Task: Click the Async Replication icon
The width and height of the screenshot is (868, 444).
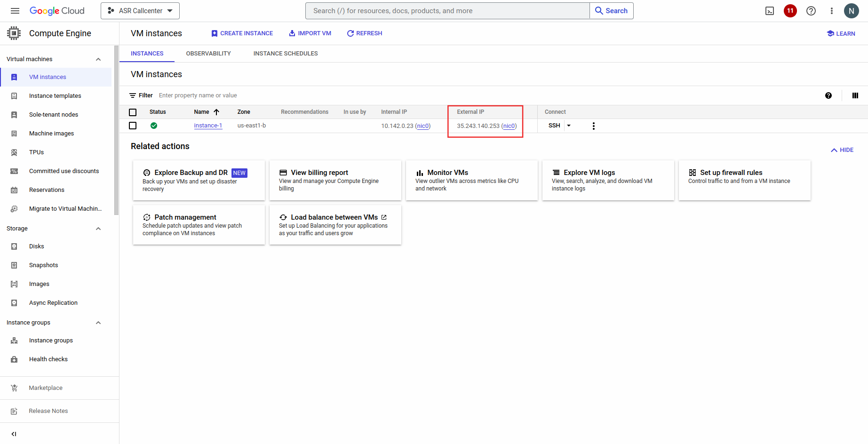Action: pyautogui.click(x=14, y=303)
